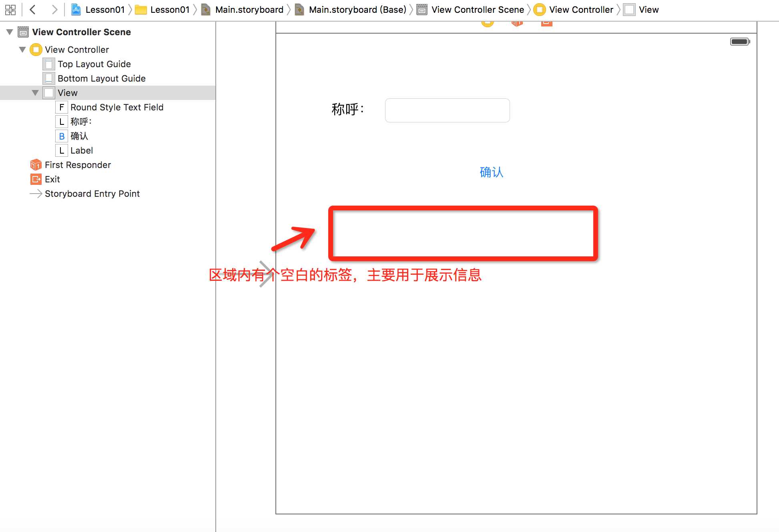Click Lesson01 project icon in breadcrumb
The width and height of the screenshot is (779, 532).
click(x=76, y=10)
